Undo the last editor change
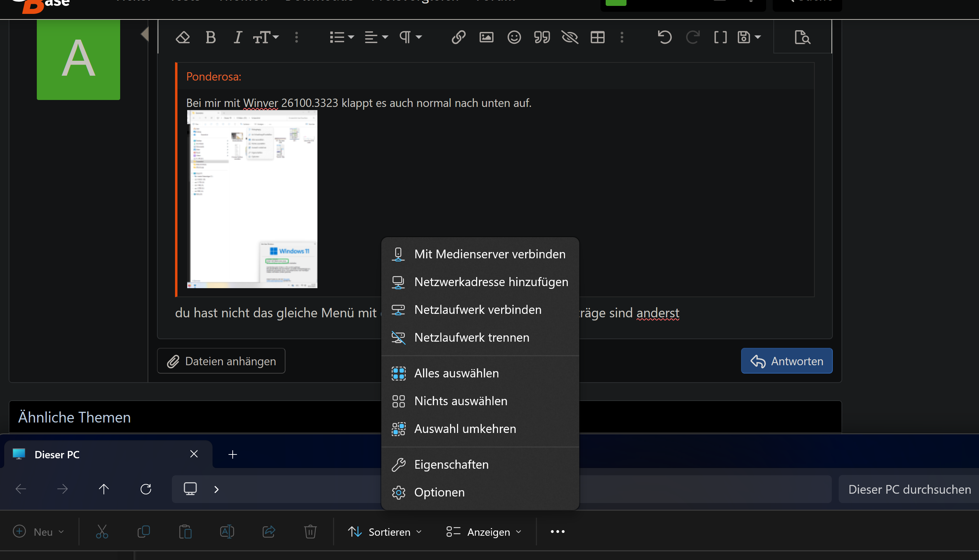Image resolution: width=979 pixels, height=560 pixels. (664, 38)
